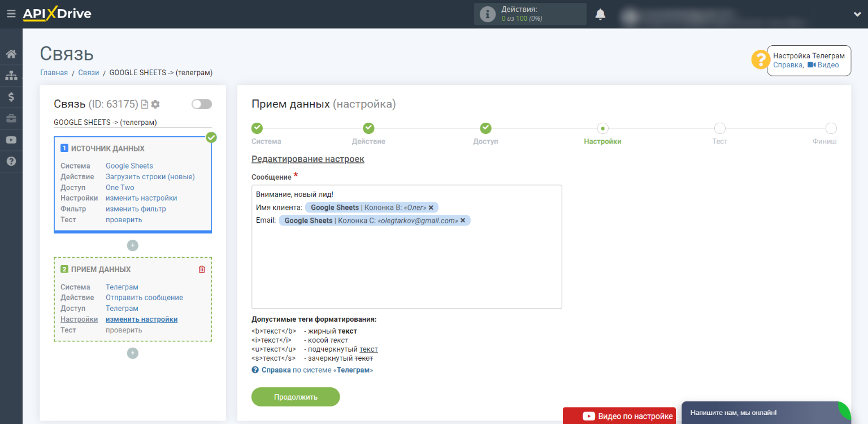Open the hamburger menu

point(11,14)
